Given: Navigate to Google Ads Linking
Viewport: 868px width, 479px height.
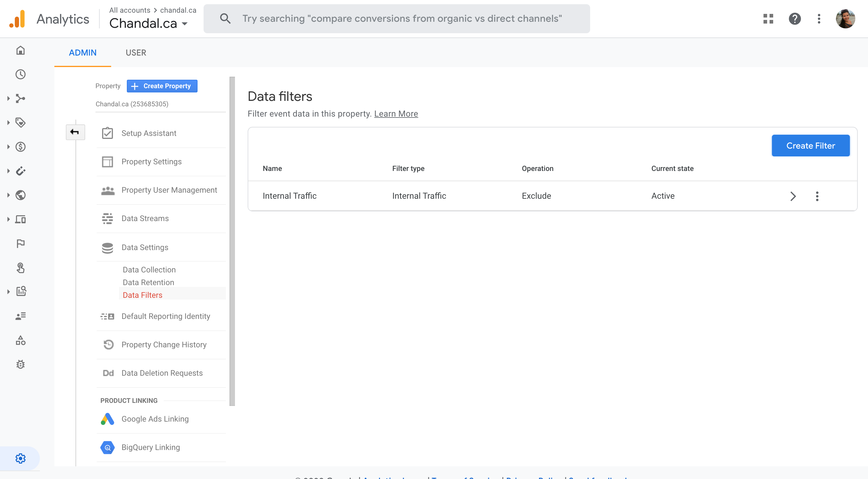Looking at the screenshot, I should point(155,419).
